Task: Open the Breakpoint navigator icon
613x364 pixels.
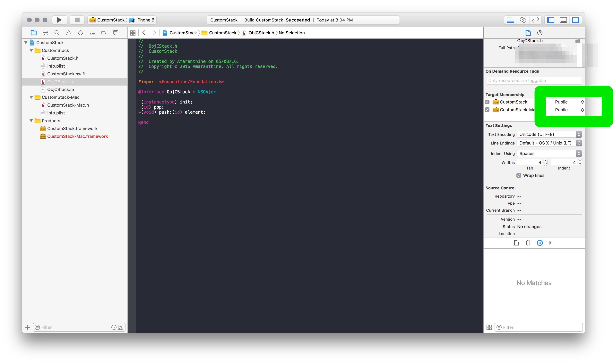Action: (x=104, y=33)
